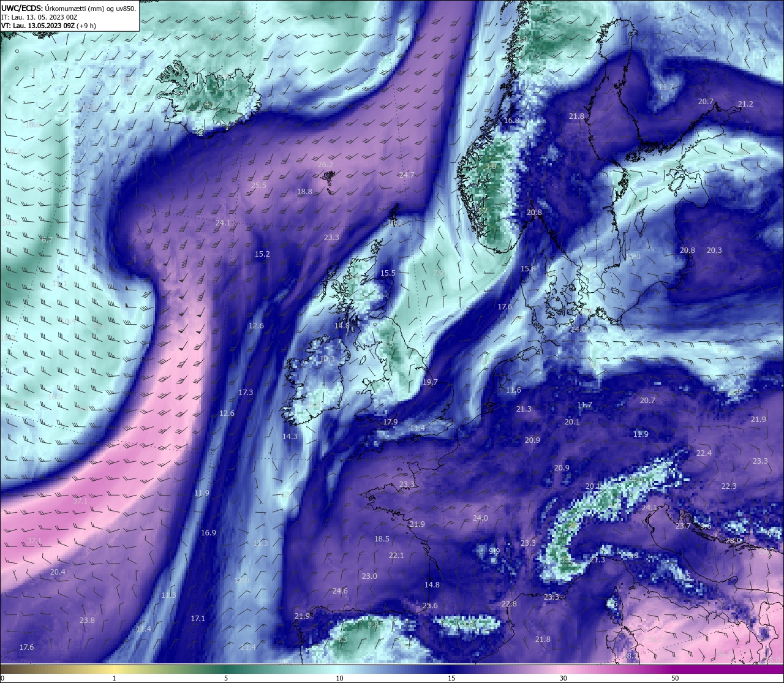The image size is (784, 683).
Task: Click the '0' tick on the color scale
Action: (2, 678)
